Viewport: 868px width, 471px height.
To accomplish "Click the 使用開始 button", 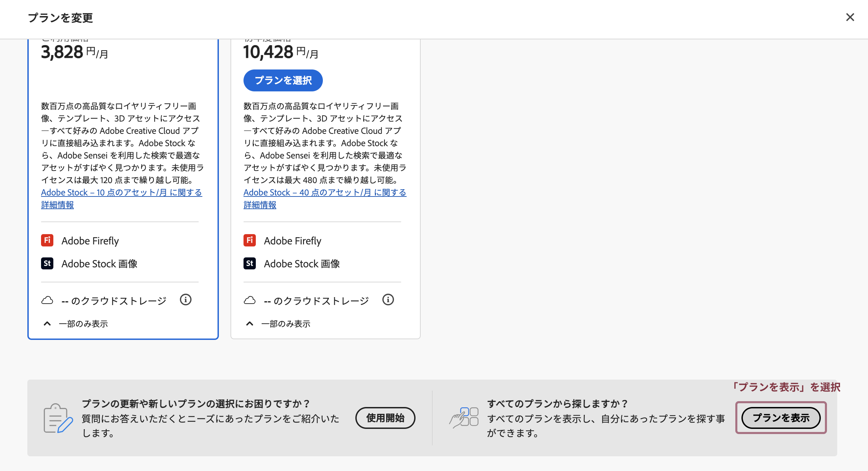I will click(385, 418).
